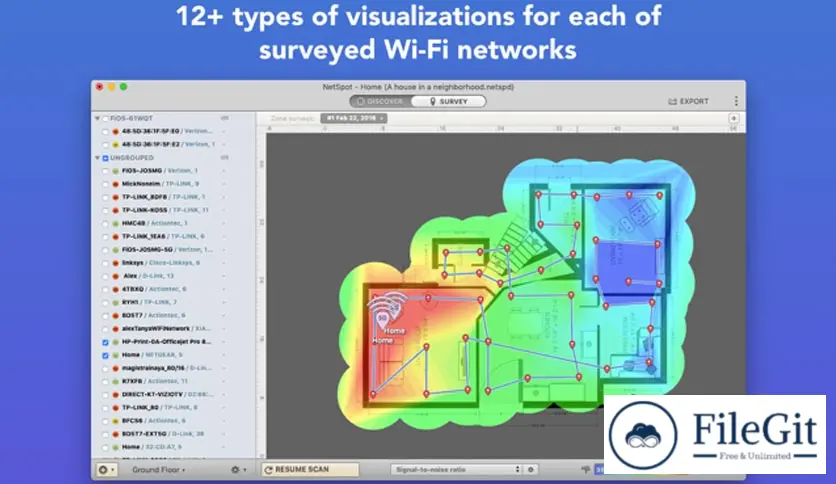Check the linksys Cisco-Linksys checkbox
The image size is (836, 484).
coord(105,263)
